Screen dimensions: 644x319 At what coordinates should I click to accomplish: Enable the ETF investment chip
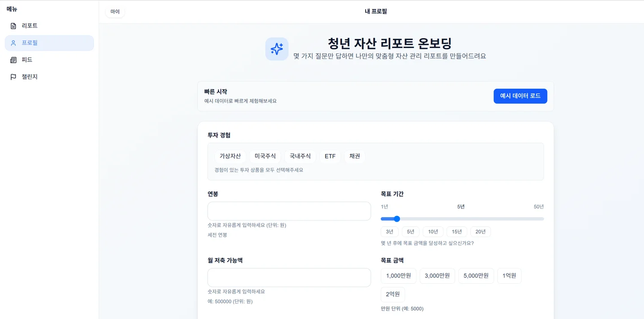tap(330, 156)
